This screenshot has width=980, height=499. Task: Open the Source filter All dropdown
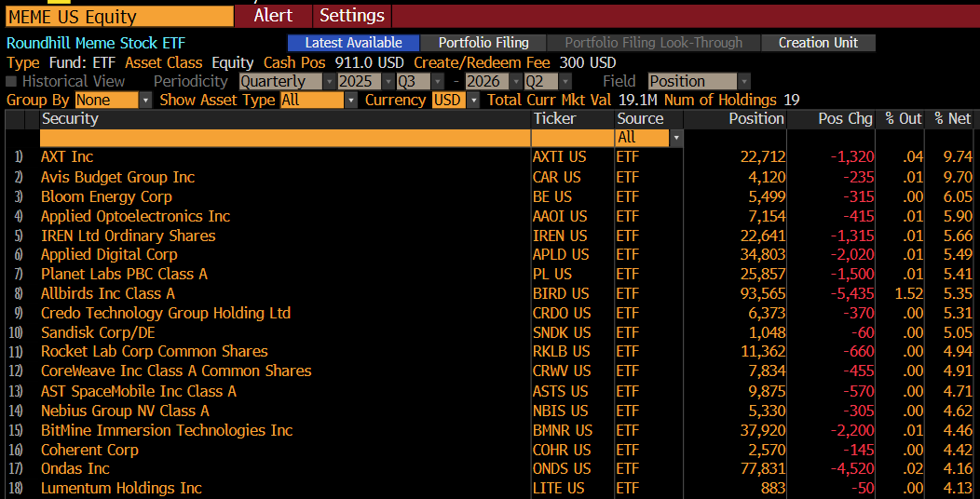pyautogui.click(x=648, y=138)
